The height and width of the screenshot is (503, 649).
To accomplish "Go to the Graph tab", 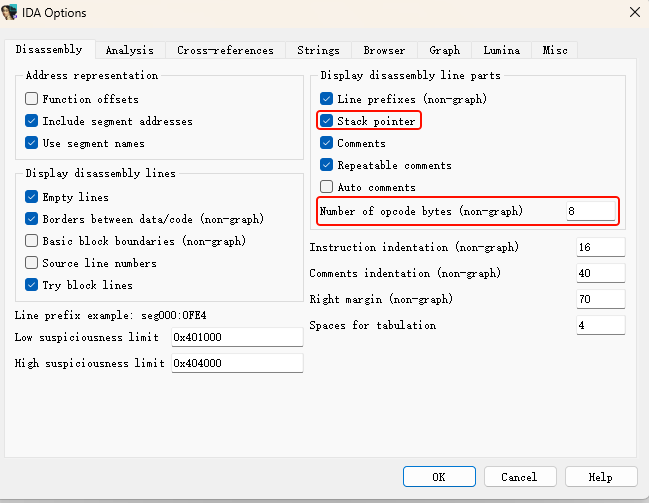I will coord(445,51).
